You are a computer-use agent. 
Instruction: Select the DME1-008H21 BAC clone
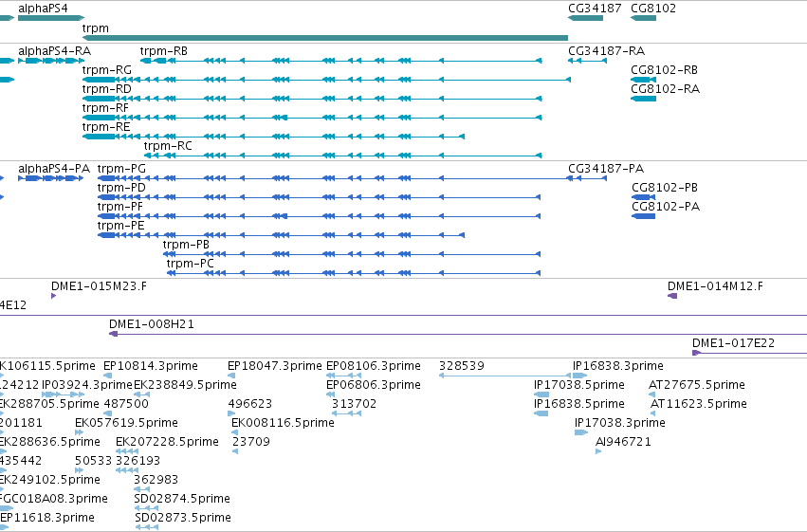[x=152, y=324]
